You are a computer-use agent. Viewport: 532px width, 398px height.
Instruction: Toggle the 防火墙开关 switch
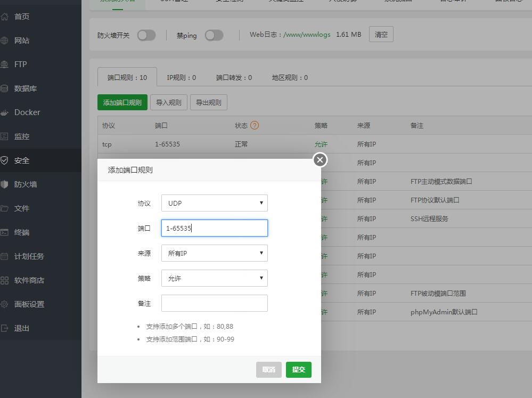point(146,35)
